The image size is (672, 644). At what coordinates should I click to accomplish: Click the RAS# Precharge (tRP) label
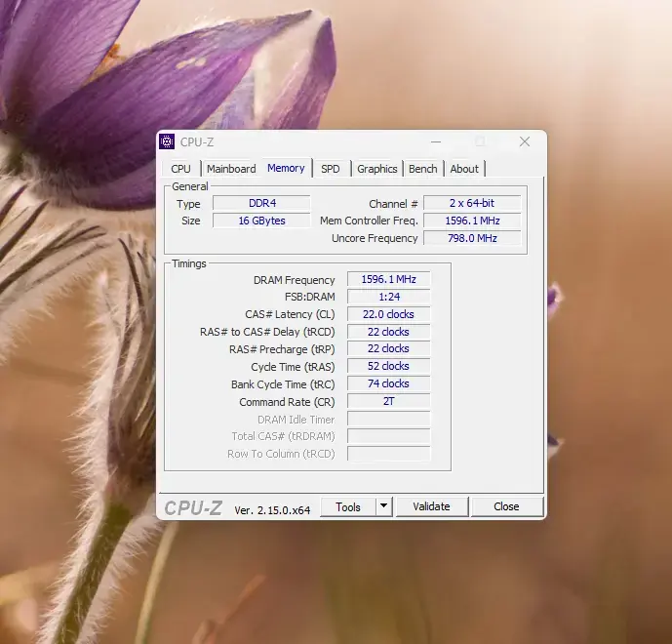pos(282,349)
